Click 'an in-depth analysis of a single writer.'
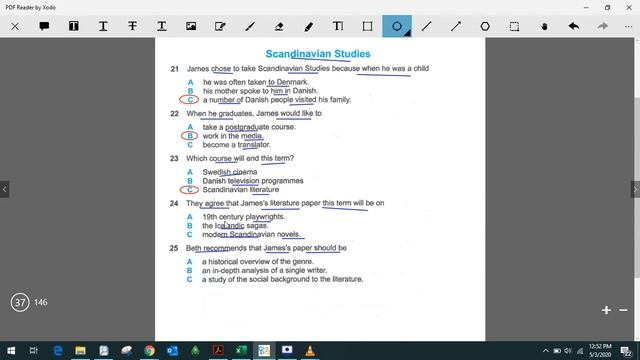 coord(264,271)
